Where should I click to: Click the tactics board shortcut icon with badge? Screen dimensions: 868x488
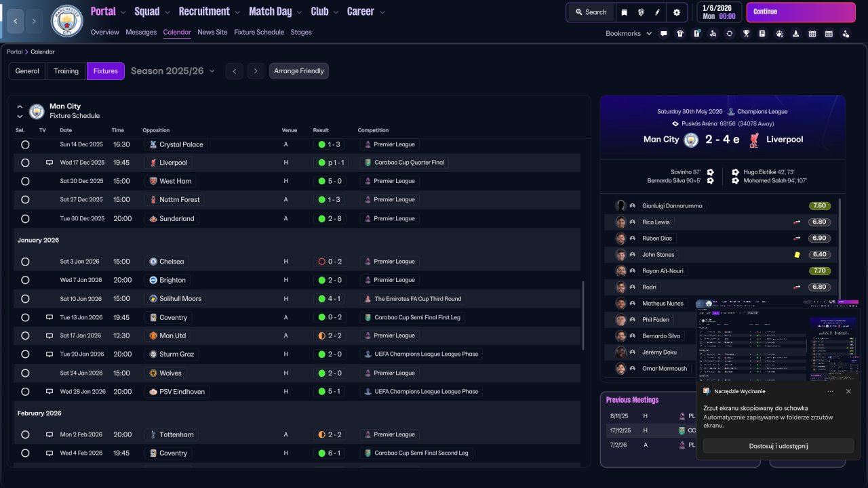coord(696,33)
